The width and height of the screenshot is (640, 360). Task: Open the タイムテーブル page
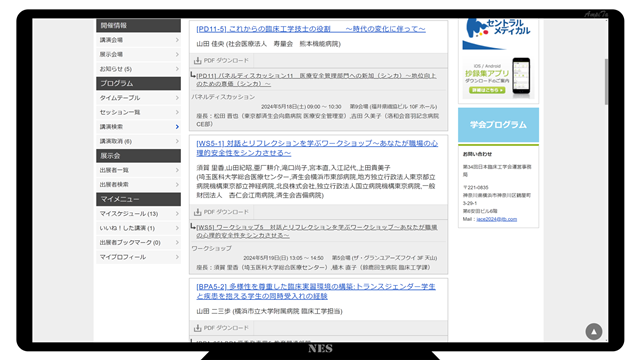coord(138,98)
